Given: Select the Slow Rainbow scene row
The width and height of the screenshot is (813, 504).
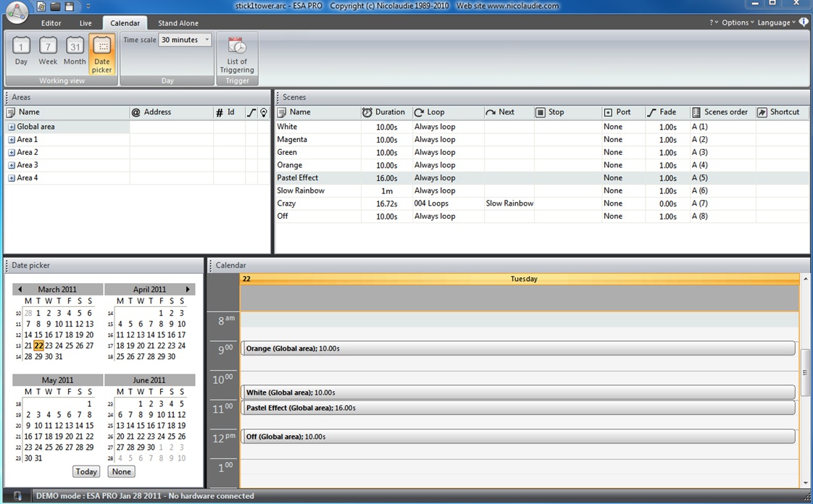Looking at the screenshot, I should click(x=301, y=190).
